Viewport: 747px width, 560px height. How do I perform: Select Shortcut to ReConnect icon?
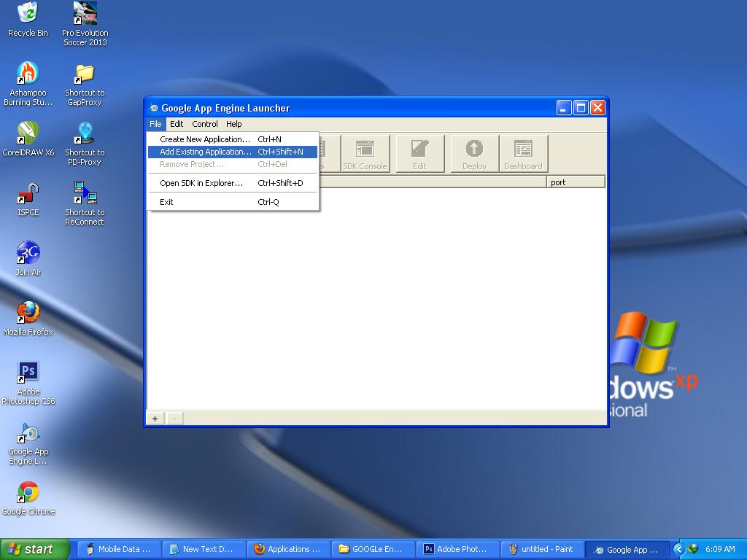pos(85,204)
